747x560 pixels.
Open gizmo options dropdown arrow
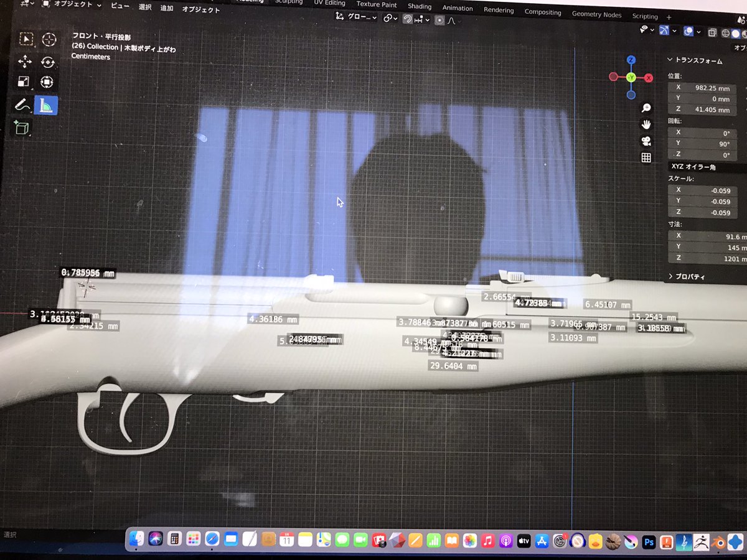675,32
